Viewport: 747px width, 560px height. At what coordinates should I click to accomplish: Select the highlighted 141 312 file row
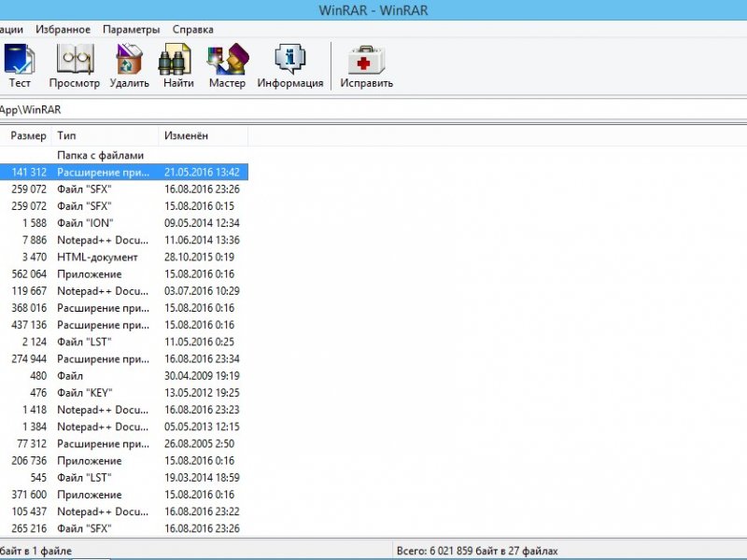pyautogui.click(x=124, y=172)
